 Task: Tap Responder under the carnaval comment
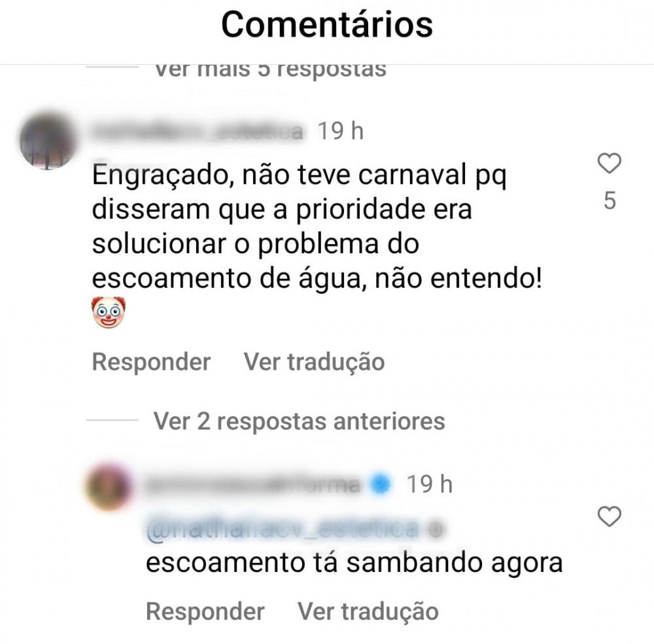[x=151, y=361]
